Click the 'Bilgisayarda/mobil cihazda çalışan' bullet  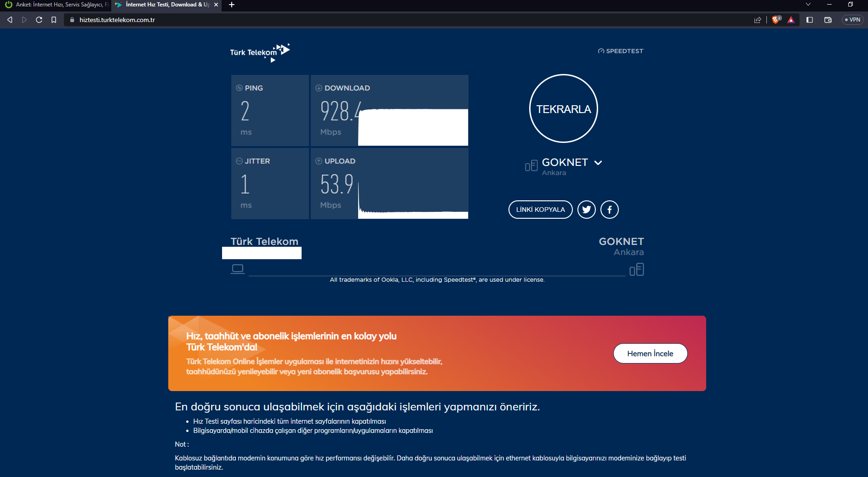point(313,431)
